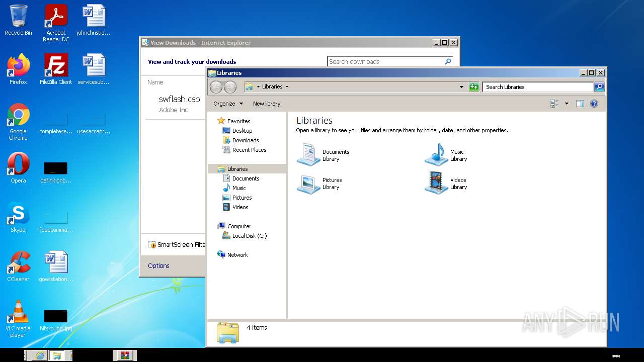
Task: Select Favorites in navigation pane
Action: tap(238, 121)
